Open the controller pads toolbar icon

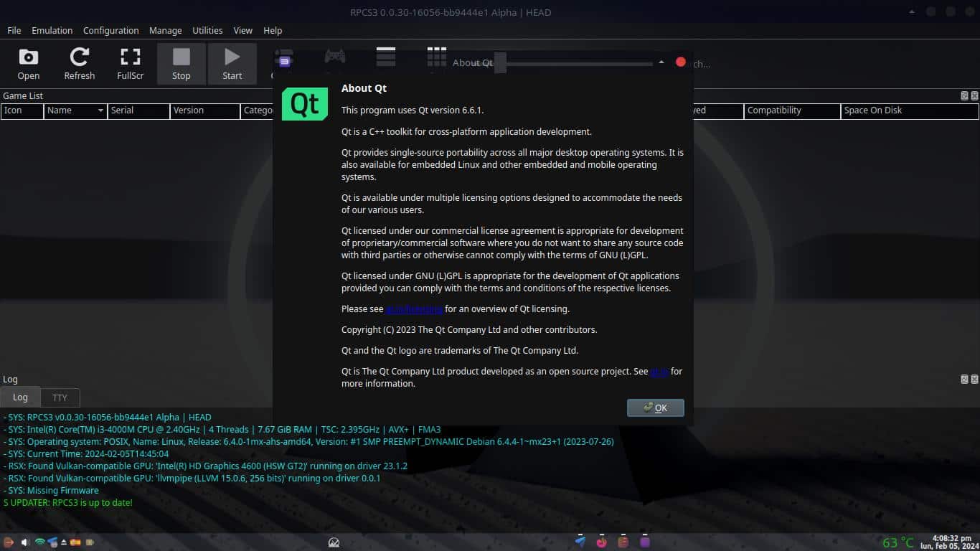point(334,57)
